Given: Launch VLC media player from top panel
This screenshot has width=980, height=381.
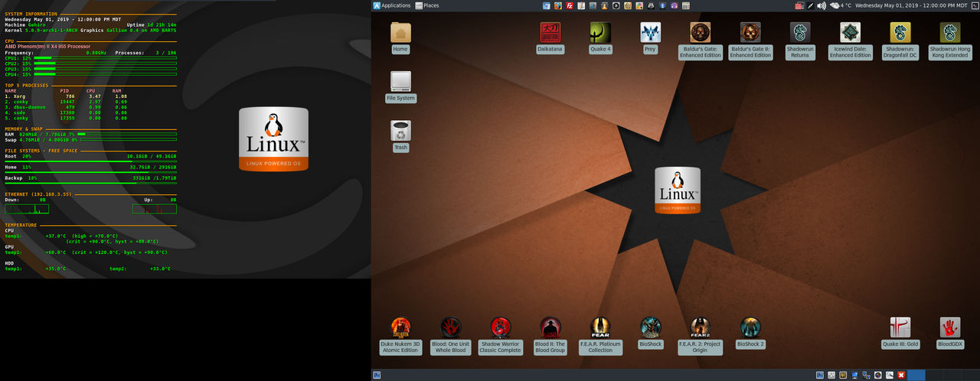Looking at the screenshot, I should coord(605,5).
